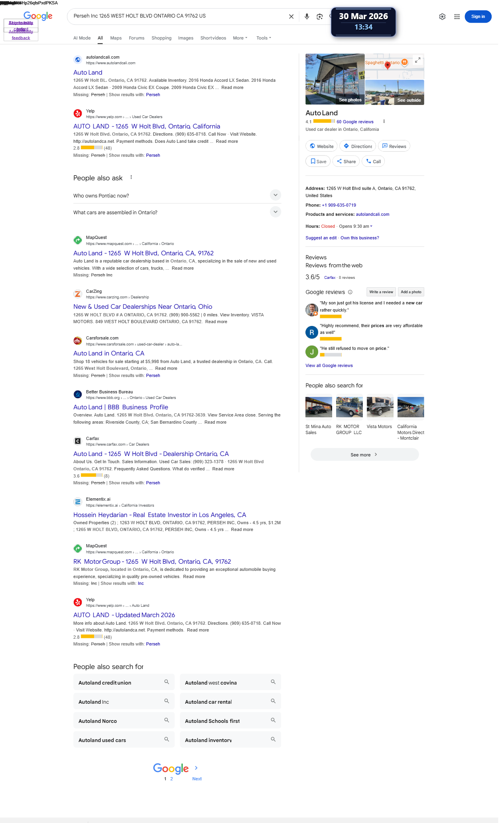
Task: Open Auto Land in Ontario, CA result
Action: pos(109,353)
